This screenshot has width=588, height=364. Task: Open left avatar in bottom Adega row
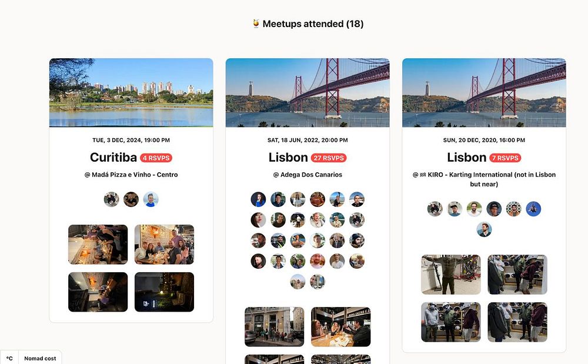pos(298,282)
